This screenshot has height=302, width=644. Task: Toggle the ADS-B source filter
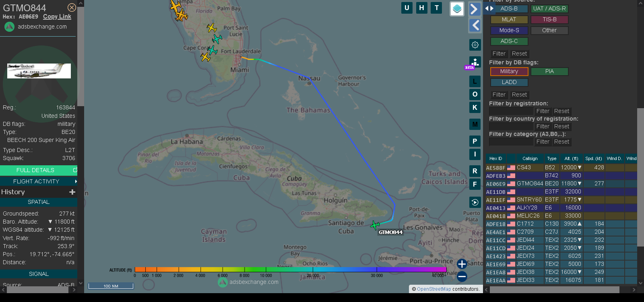(509, 8)
